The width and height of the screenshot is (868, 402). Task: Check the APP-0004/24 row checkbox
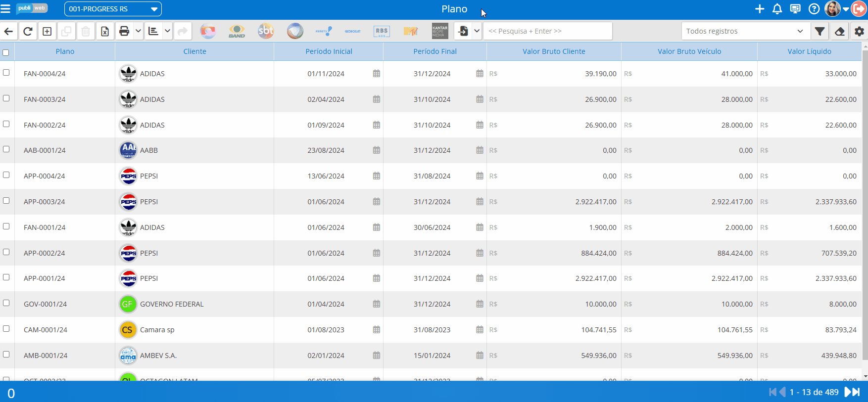[x=6, y=175]
